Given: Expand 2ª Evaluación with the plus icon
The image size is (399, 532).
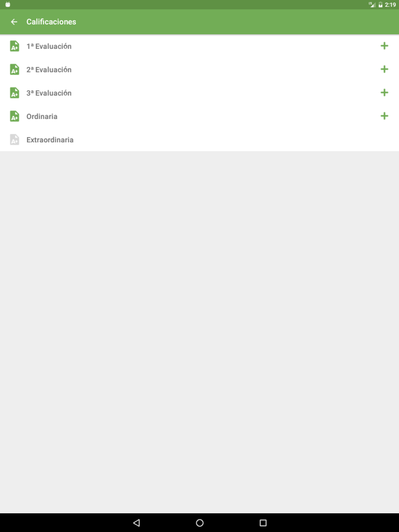Looking at the screenshot, I should coord(385,69).
